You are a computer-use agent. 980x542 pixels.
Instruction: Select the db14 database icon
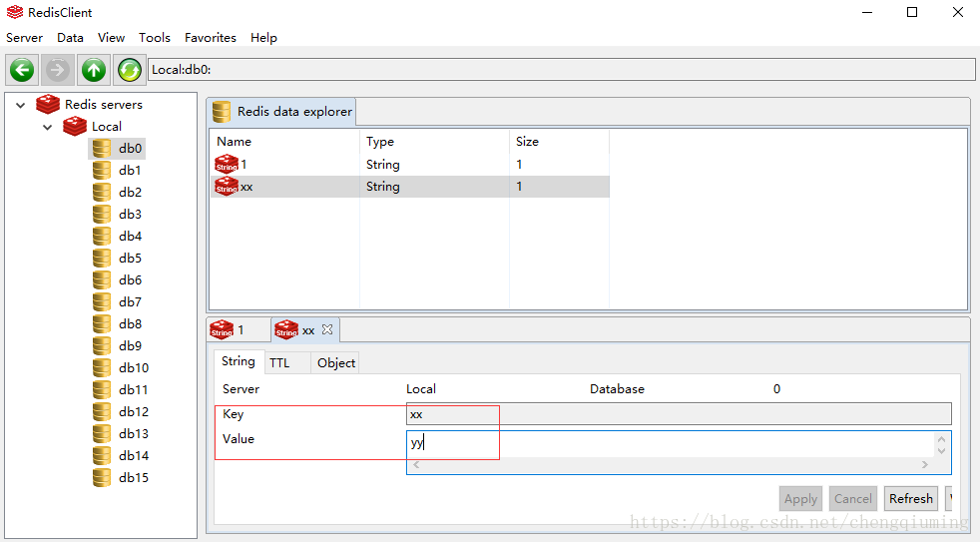click(x=101, y=455)
